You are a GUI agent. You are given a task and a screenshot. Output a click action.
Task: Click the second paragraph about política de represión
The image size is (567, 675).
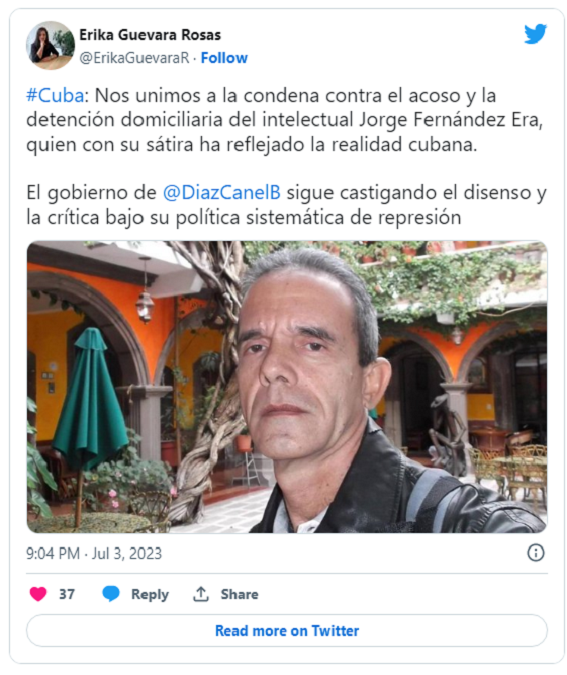pyautogui.click(x=286, y=205)
